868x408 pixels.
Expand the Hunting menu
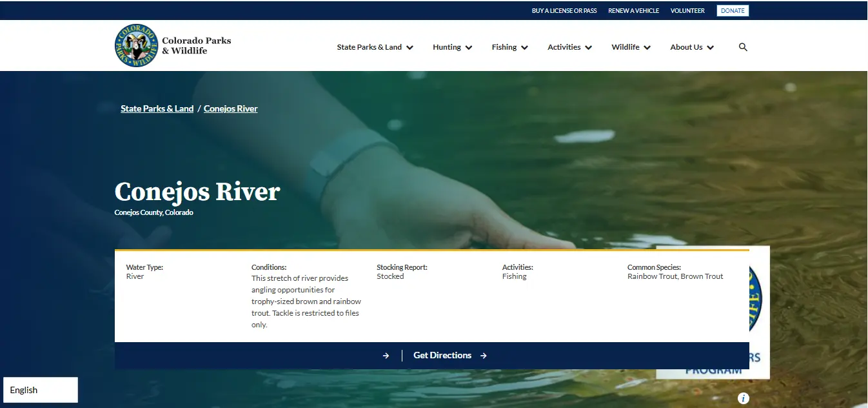tap(452, 47)
